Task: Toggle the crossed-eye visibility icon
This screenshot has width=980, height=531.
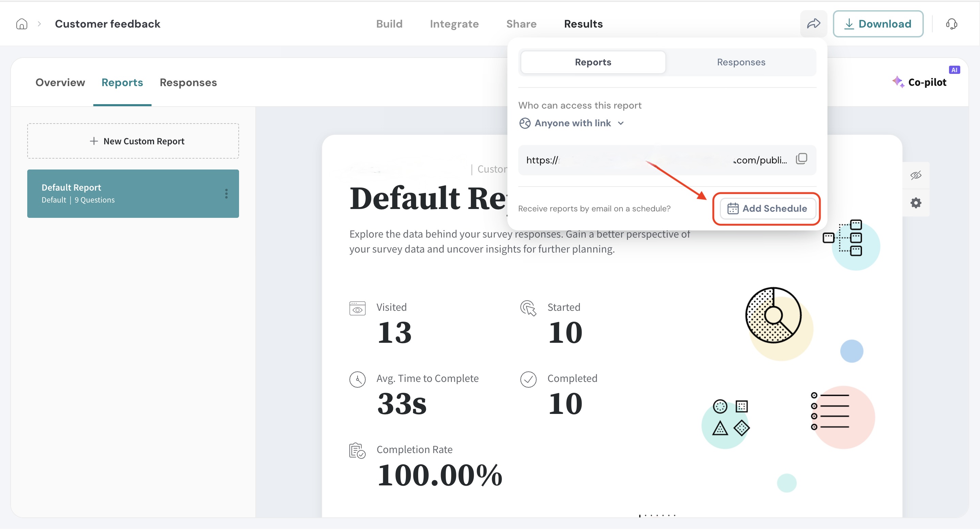Action: pyautogui.click(x=915, y=175)
